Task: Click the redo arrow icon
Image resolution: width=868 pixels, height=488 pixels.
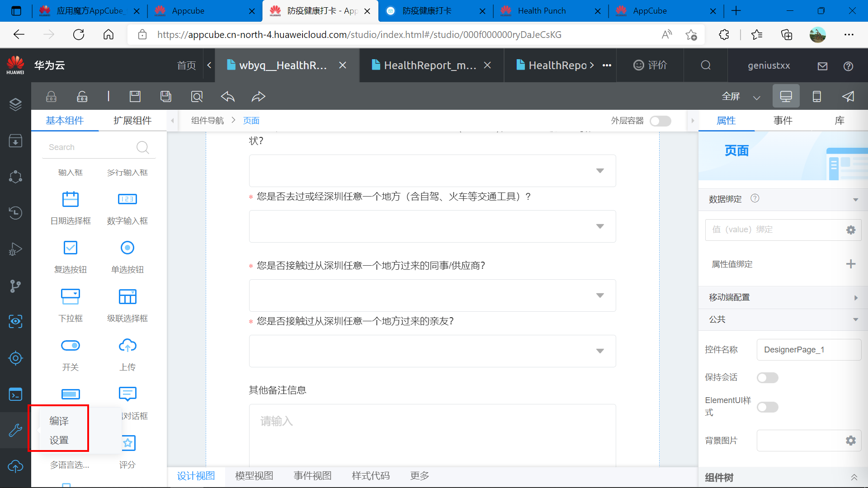Action: [258, 96]
